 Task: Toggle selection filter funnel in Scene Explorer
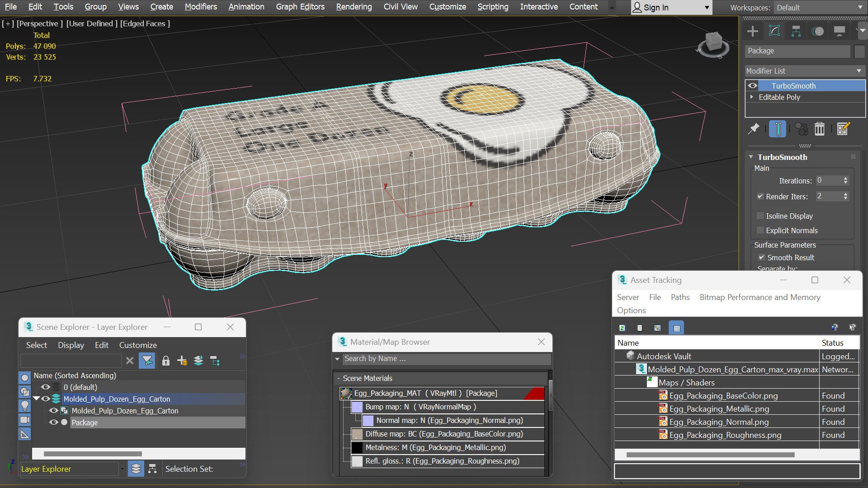pyautogui.click(x=147, y=361)
